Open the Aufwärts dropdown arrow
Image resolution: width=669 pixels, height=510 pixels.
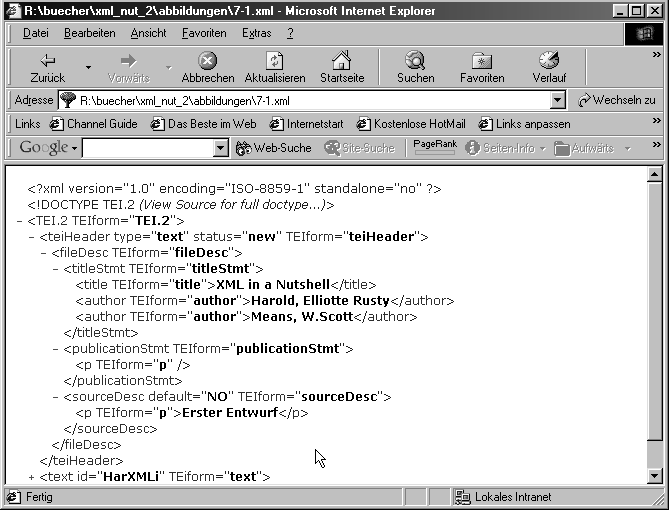tap(628, 149)
